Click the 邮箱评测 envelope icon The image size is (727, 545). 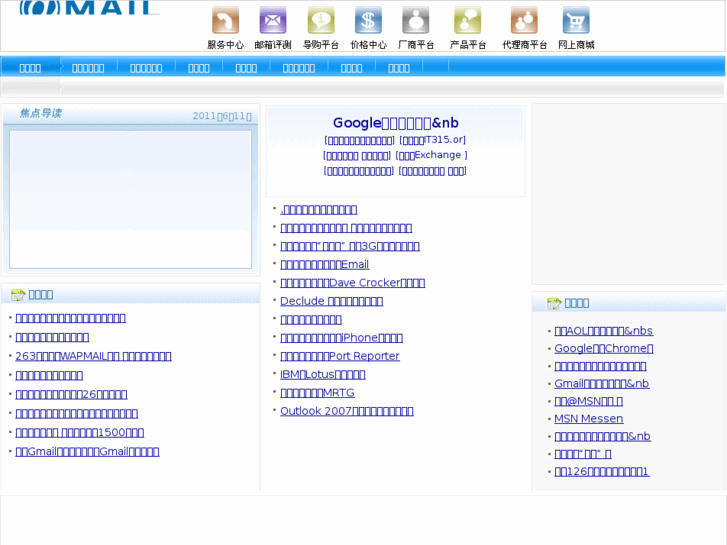273,20
